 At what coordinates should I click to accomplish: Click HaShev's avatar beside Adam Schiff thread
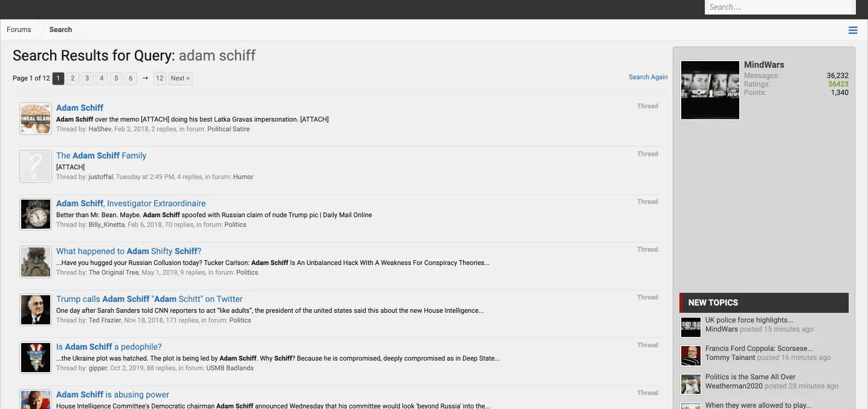36,118
